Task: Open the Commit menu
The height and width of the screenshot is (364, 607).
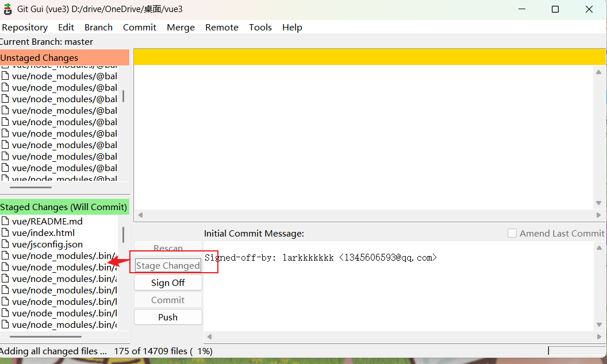Action: coord(139,28)
